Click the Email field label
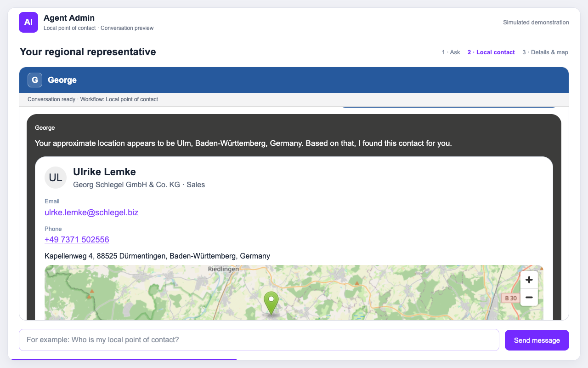Image resolution: width=588 pixels, height=368 pixels. tap(52, 201)
